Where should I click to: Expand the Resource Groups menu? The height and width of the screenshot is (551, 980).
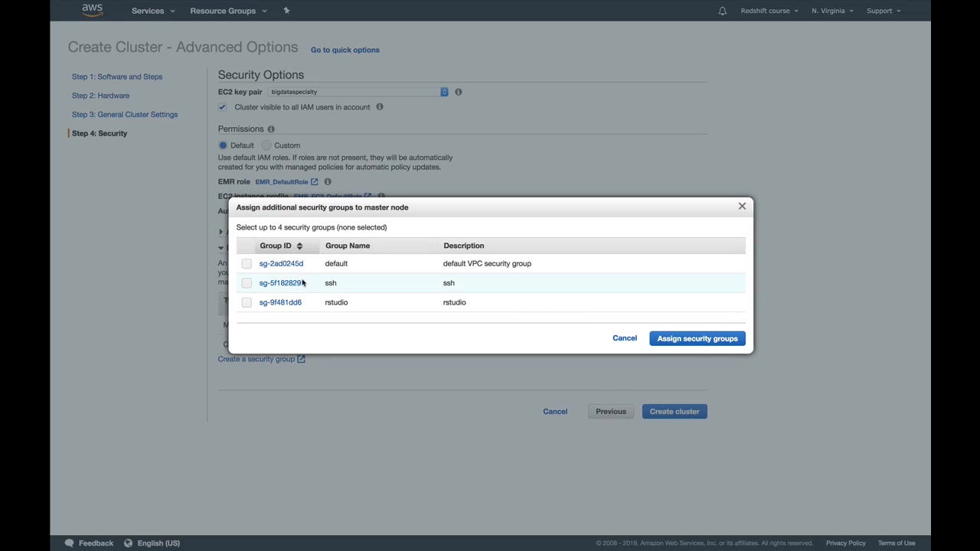(x=228, y=11)
